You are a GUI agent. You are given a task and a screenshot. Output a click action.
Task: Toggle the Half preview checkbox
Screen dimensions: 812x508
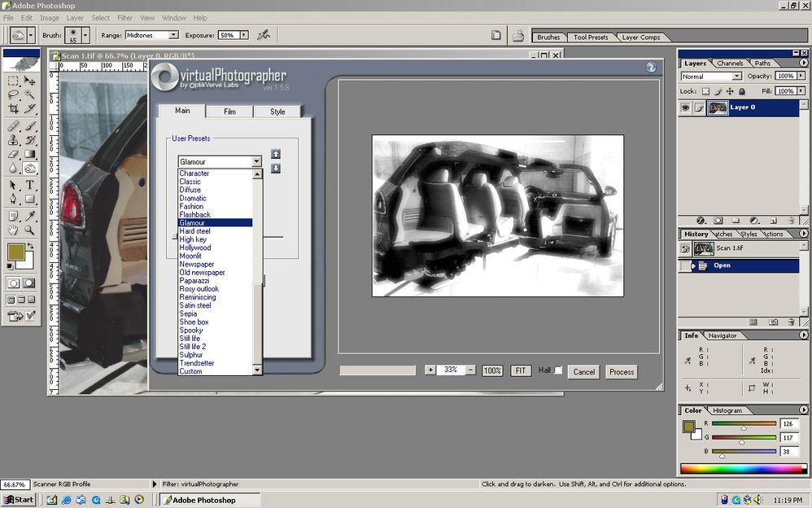pos(557,370)
